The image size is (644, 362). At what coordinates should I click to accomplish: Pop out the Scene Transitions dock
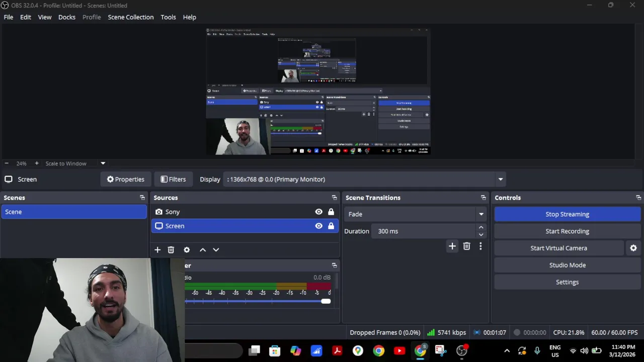[x=484, y=198]
